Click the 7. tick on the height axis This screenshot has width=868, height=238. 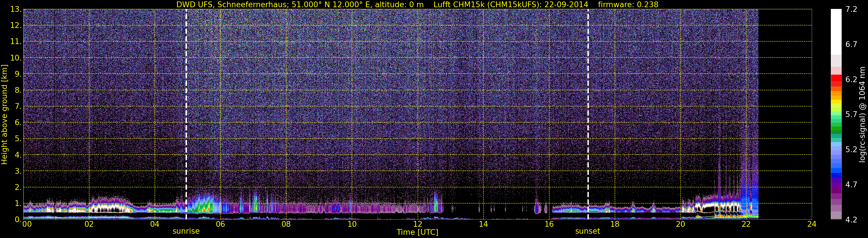[x=18, y=107]
